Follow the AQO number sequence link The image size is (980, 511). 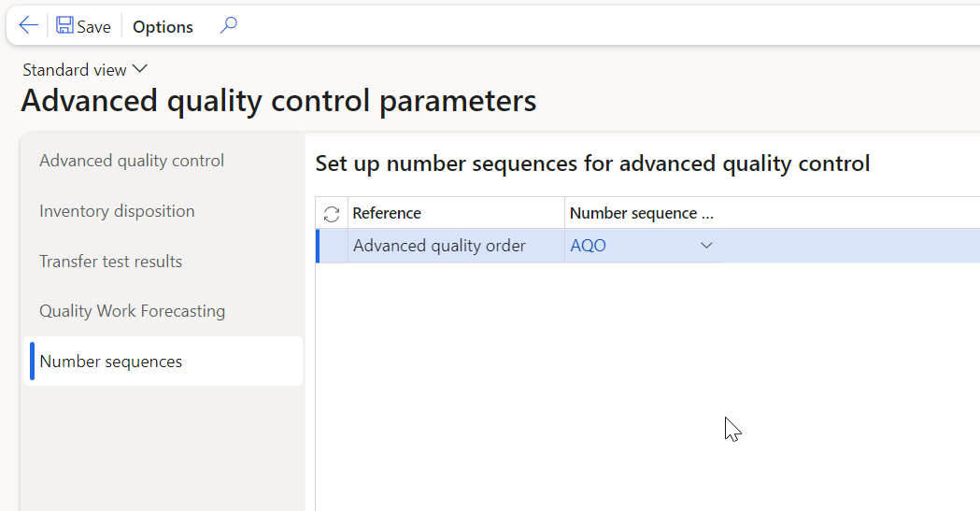[x=588, y=246]
